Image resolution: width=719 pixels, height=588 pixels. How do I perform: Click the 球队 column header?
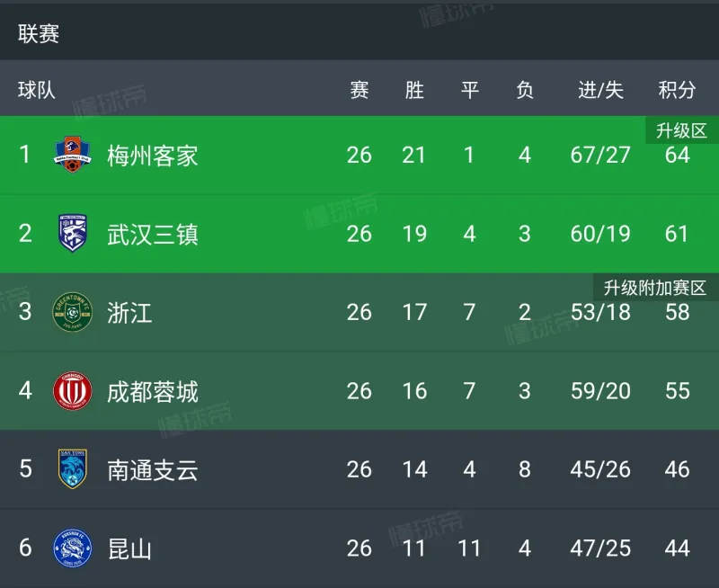click(x=37, y=89)
